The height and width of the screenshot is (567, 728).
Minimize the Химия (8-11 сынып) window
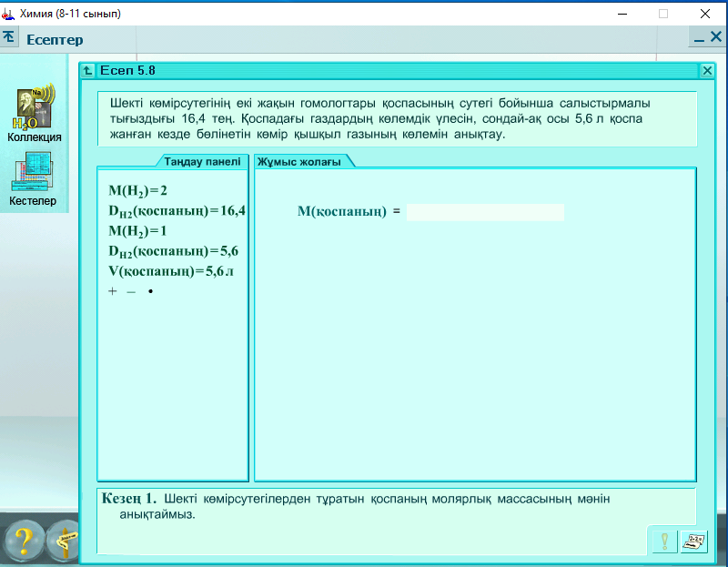coord(622,14)
